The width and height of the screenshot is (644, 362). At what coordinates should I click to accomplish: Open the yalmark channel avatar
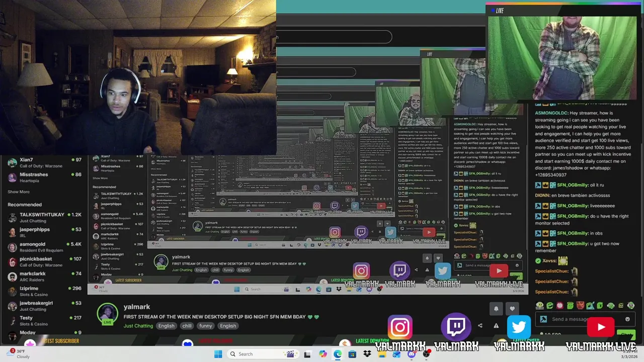tap(107, 314)
